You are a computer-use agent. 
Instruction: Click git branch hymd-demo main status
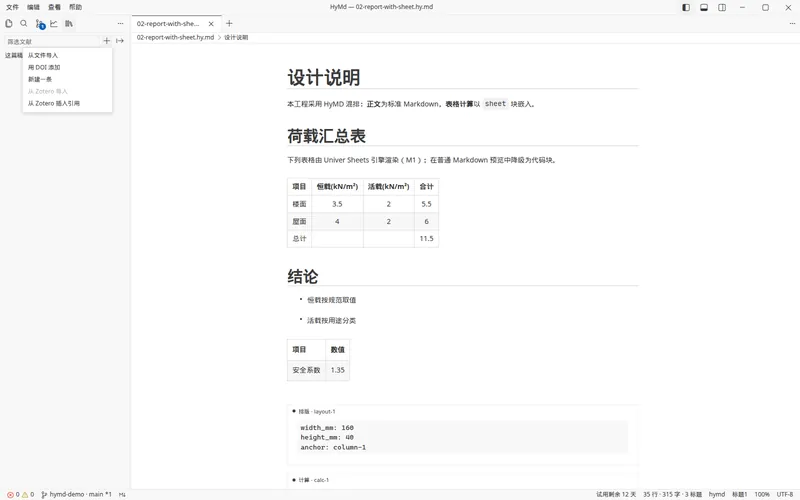(x=76, y=494)
